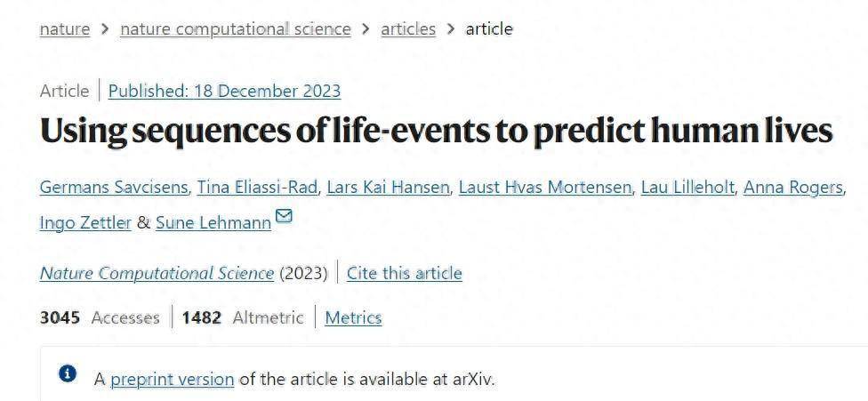The width and height of the screenshot is (868, 401).
Task: Click the blue info icon beside preprint notice
Action: pos(68,373)
